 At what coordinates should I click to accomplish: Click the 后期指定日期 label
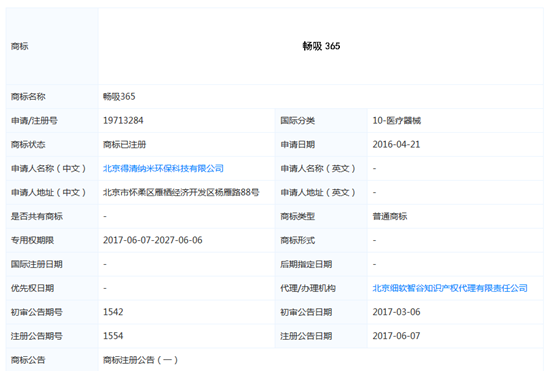coord(306,264)
